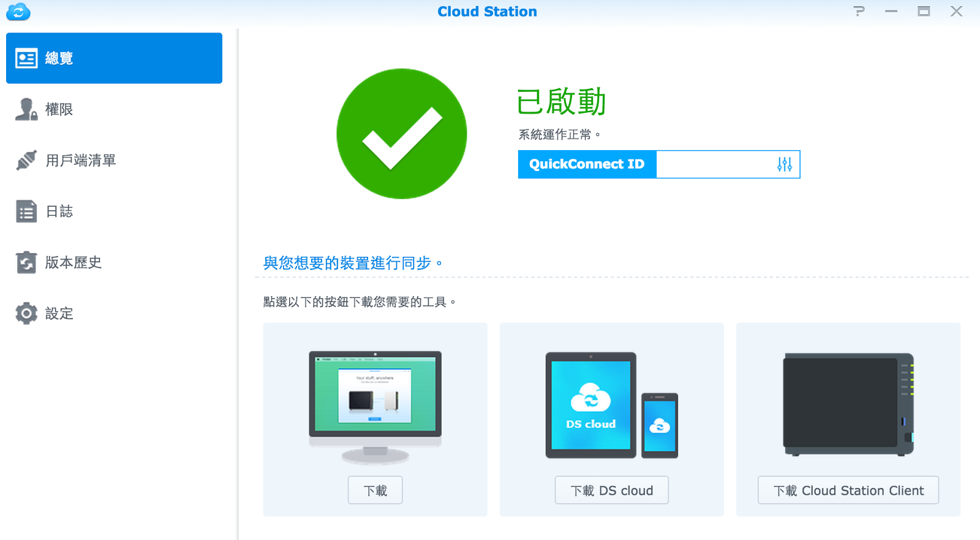
Task: Click the overview ID card icon
Action: click(26, 58)
